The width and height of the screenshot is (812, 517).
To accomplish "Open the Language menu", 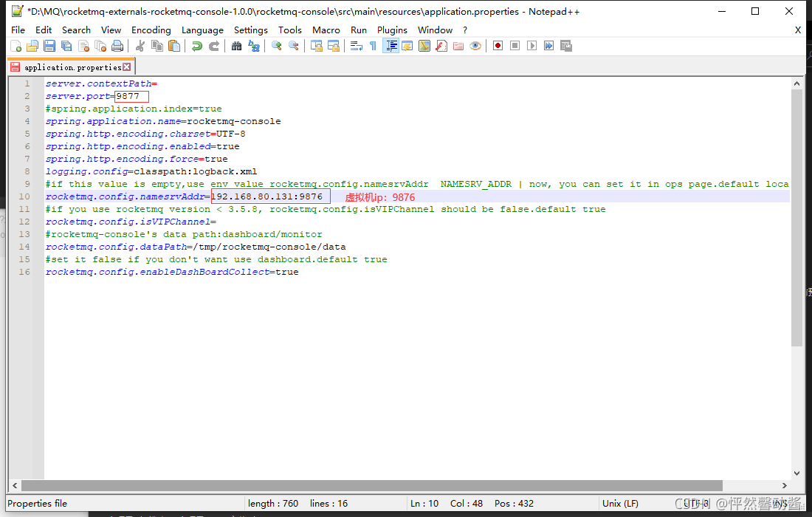I will pyautogui.click(x=202, y=30).
